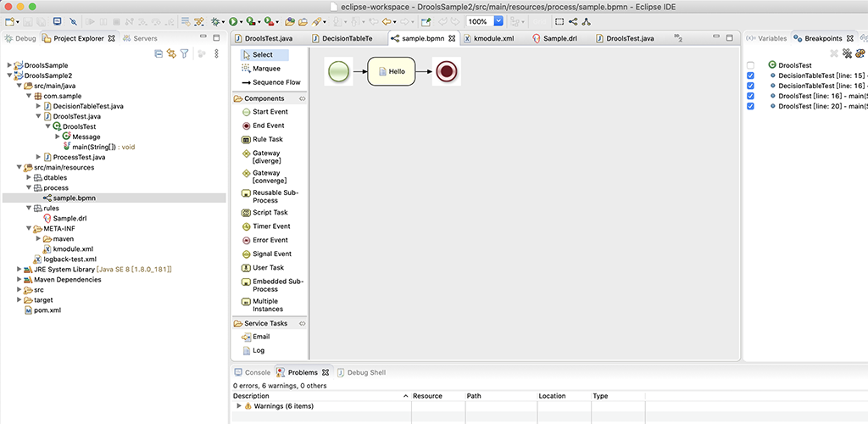Click the Open Console monitor toolbar icon

click(57, 21)
